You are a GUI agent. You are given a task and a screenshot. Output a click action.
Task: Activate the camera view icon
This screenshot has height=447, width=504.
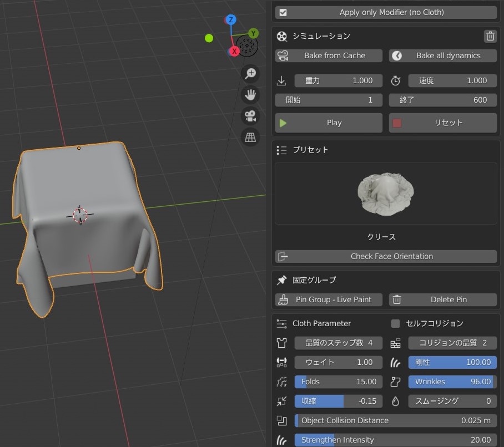pyautogui.click(x=250, y=116)
